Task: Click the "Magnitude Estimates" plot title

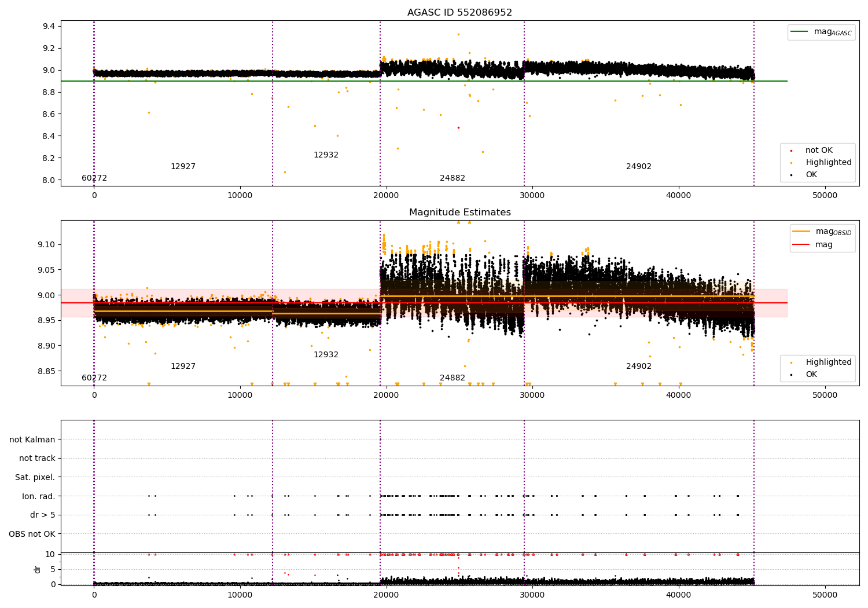Action: point(459,213)
